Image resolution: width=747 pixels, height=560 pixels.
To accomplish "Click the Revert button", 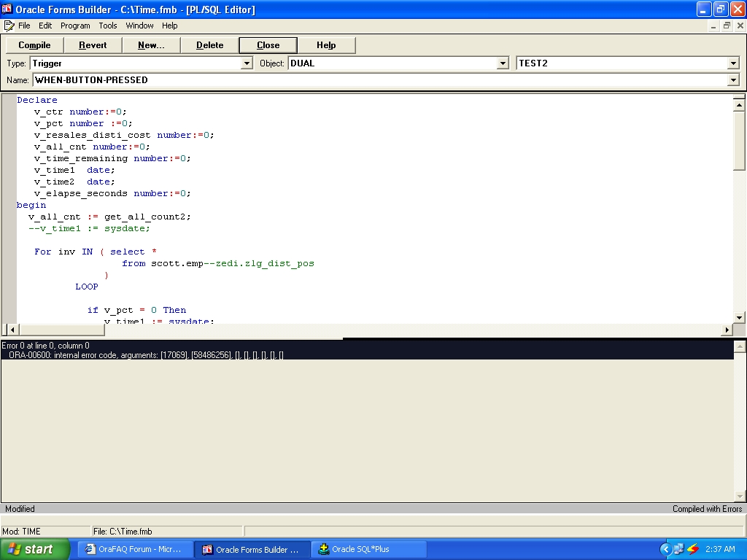I will click(93, 45).
